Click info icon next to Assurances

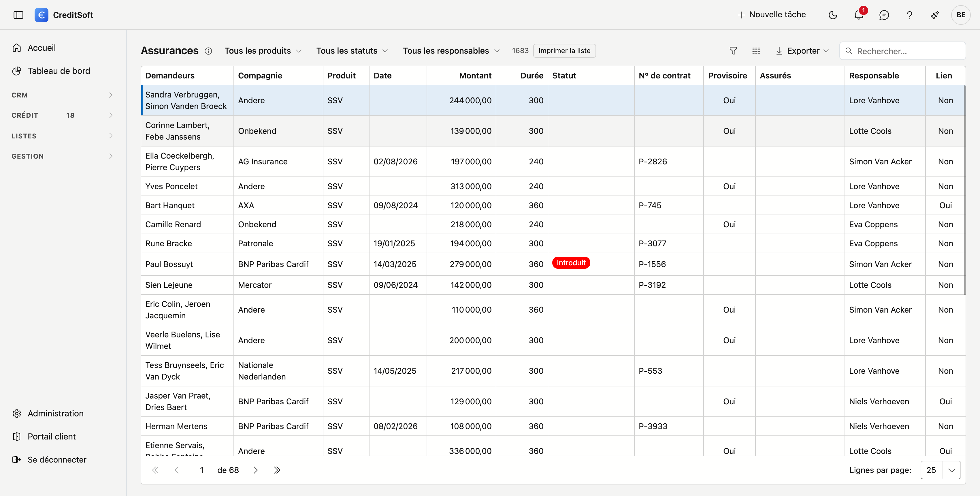tap(208, 51)
